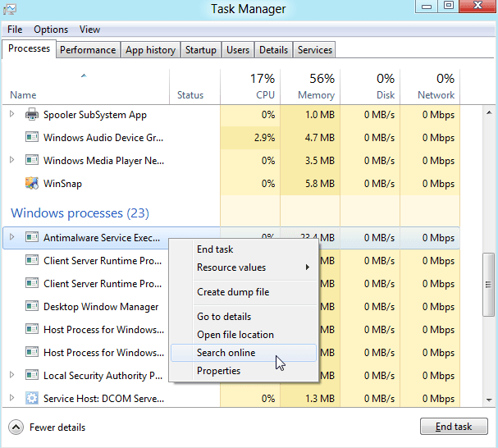Switch to the Users tab
Screen dimensions: 498x448
coord(238,50)
